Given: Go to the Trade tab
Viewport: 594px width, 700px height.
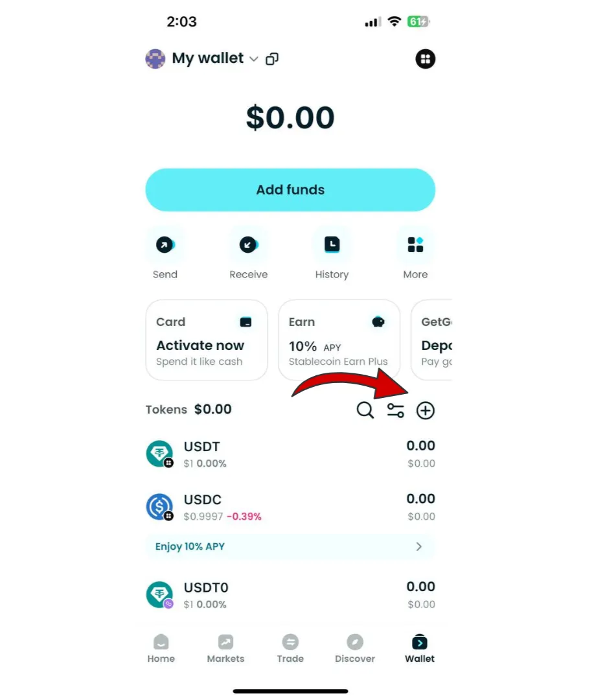Looking at the screenshot, I should tap(290, 649).
